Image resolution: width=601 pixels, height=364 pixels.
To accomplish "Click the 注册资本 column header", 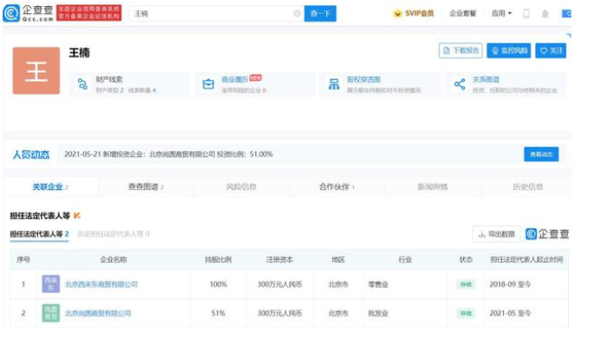I will click(279, 260).
